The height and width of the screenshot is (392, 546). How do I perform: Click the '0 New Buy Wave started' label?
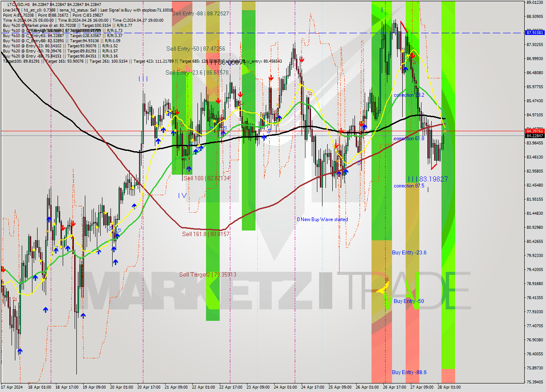(x=322, y=219)
